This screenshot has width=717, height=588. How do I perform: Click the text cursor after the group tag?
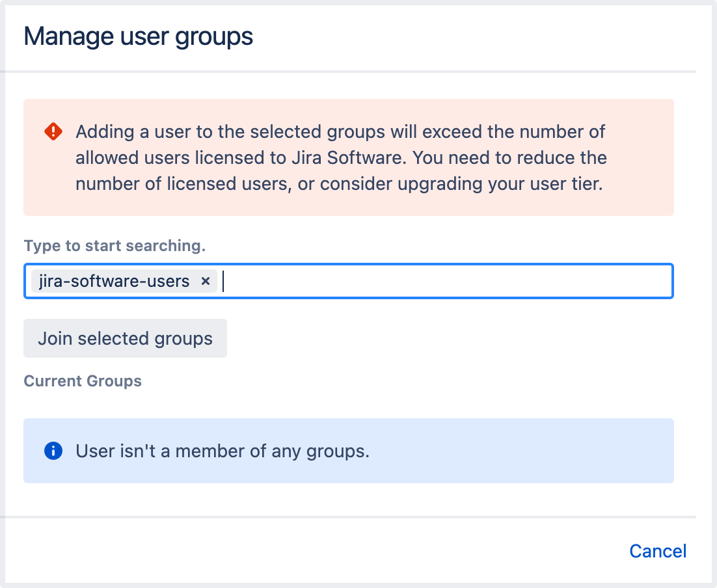click(224, 281)
